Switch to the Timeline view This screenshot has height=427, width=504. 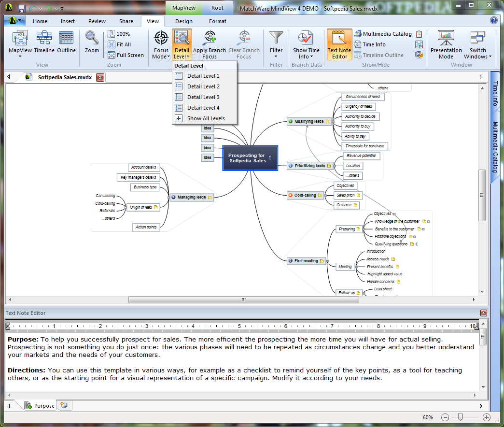[44, 42]
